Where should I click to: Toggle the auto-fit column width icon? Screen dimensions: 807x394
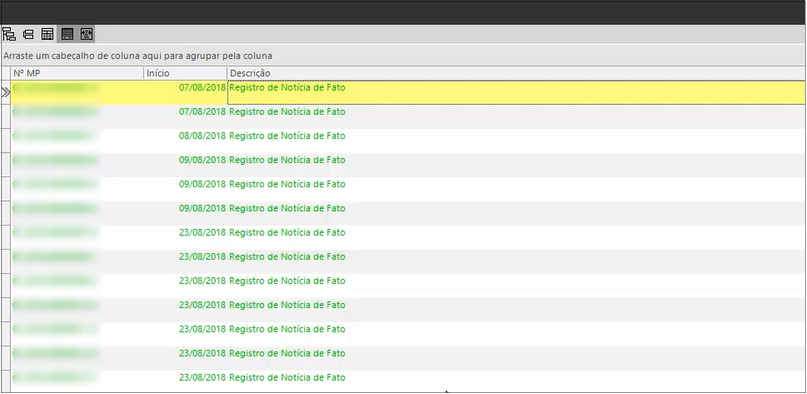click(x=86, y=34)
